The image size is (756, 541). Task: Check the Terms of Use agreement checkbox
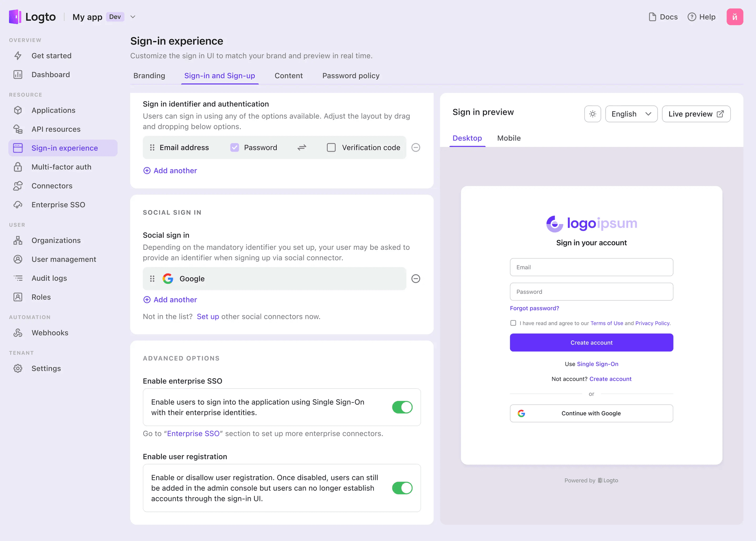[x=513, y=323]
